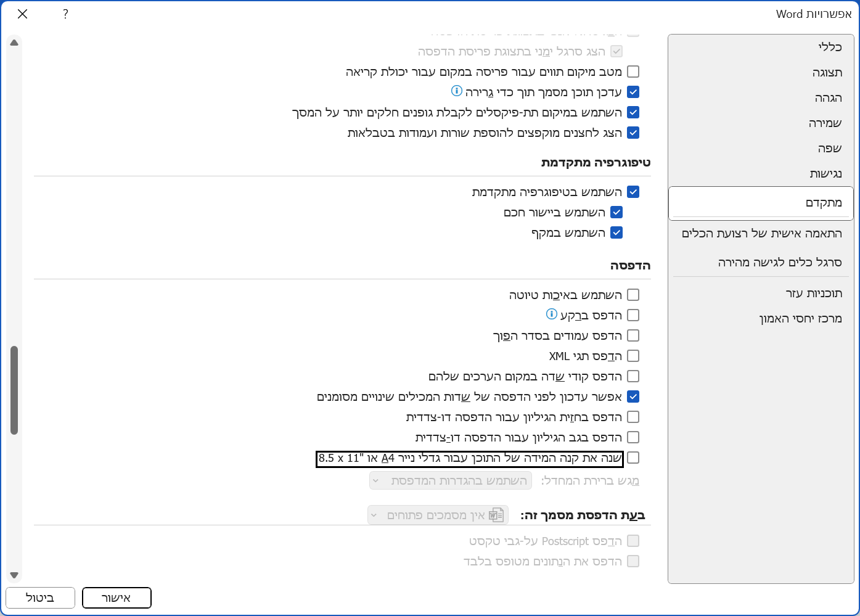Toggle A4 or 8.5 x 11 scaling checkbox
The height and width of the screenshot is (616, 860).
pos(633,458)
